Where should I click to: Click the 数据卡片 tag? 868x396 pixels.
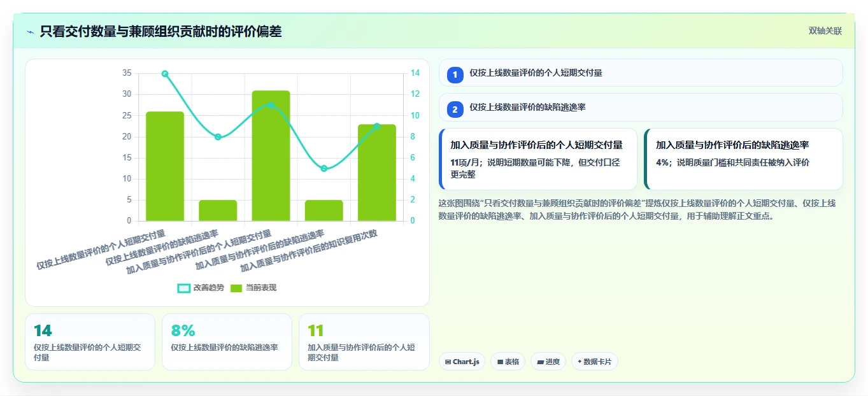[594, 362]
